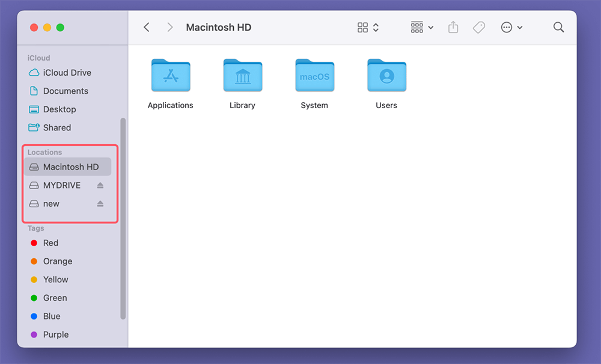
Task: Click the Locations section header
Action: [44, 152]
